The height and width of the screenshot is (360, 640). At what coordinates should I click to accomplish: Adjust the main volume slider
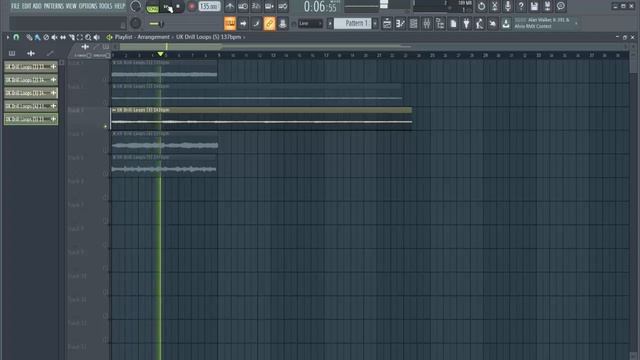[156, 24]
